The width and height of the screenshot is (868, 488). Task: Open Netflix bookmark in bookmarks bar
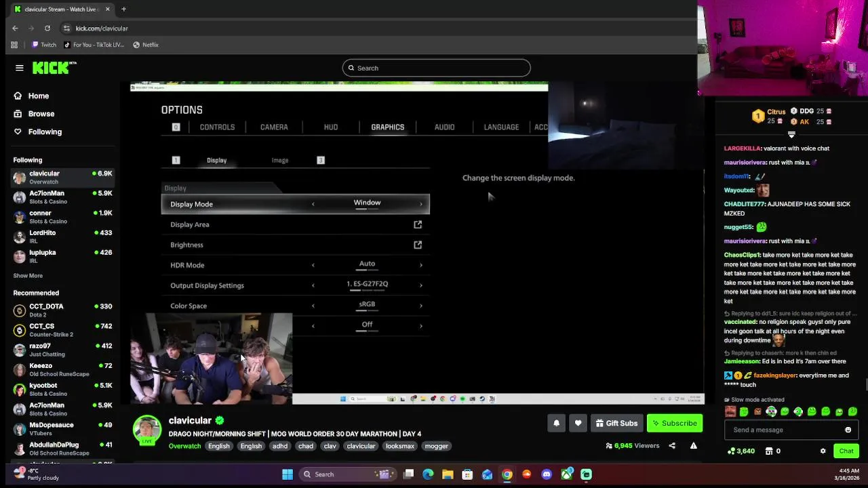146,45
